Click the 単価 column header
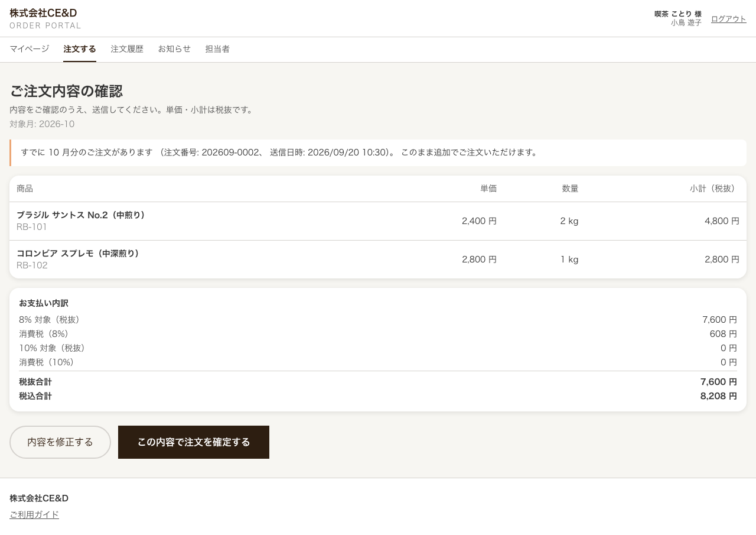Image resolution: width=756 pixels, height=535 pixels. click(488, 189)
